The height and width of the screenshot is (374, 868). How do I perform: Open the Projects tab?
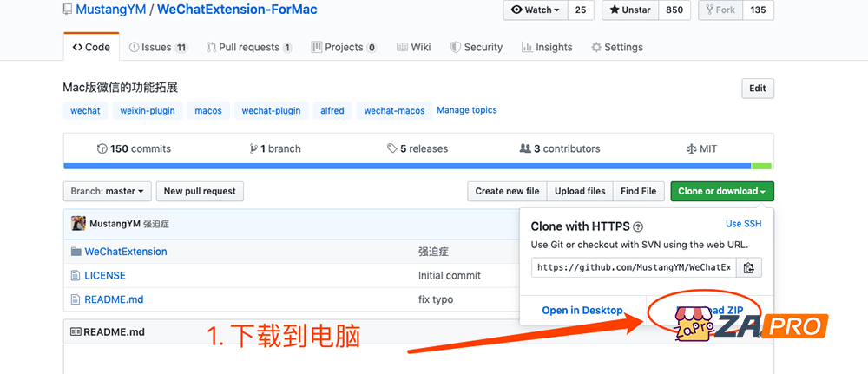click(x=344, y=48)
